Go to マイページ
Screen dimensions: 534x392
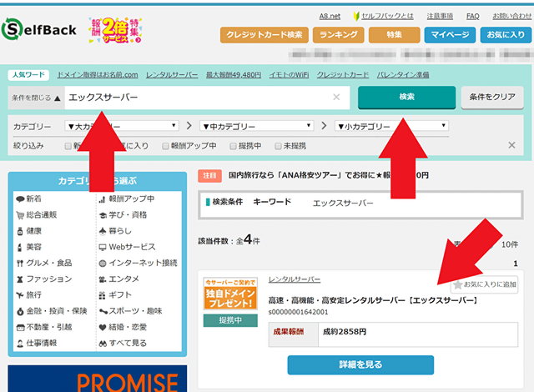tap(450, 35)
